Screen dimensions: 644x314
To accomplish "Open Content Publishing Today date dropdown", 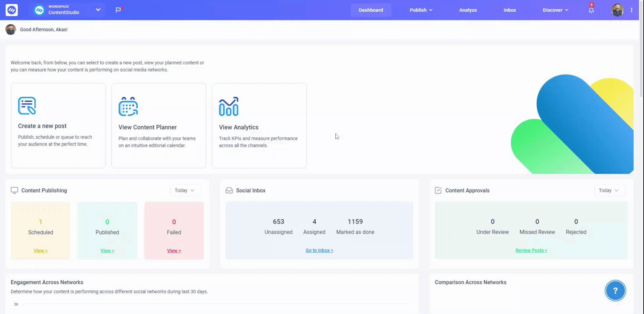I will (x=185, y=190).
